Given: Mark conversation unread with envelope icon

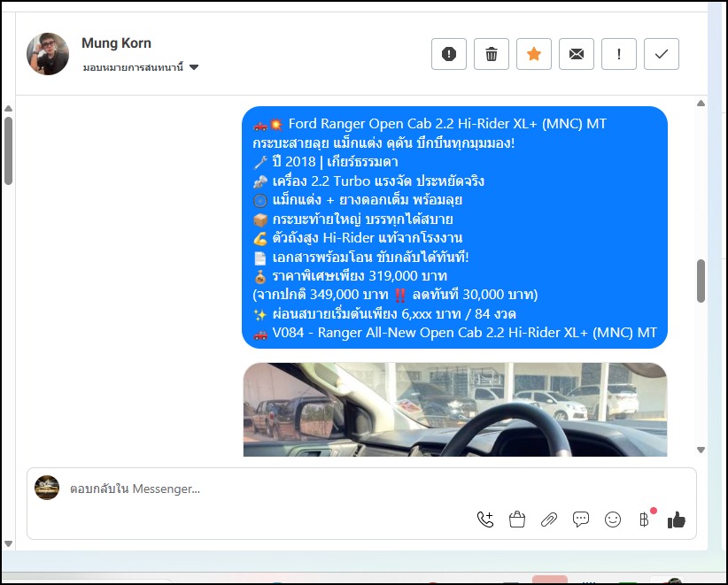Looking at the screenshot, I should (x=577, y=54).
